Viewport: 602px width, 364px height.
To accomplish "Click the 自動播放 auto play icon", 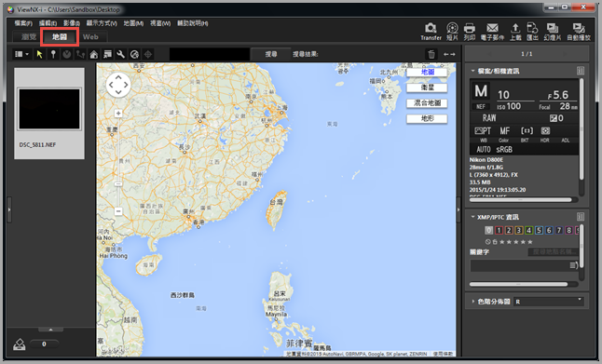I will 578,28.
